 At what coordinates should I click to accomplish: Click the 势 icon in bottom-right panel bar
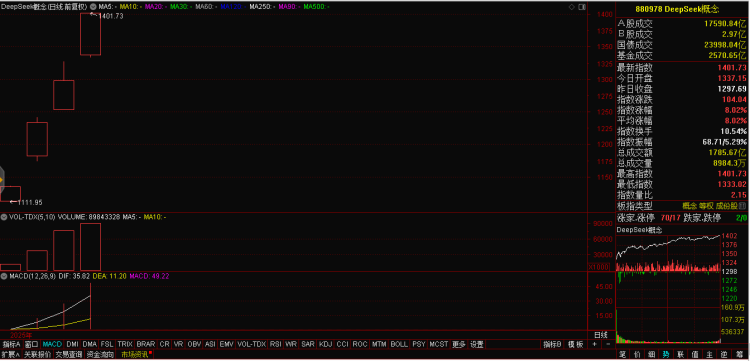pyautogui.click(x=666, y=355)
